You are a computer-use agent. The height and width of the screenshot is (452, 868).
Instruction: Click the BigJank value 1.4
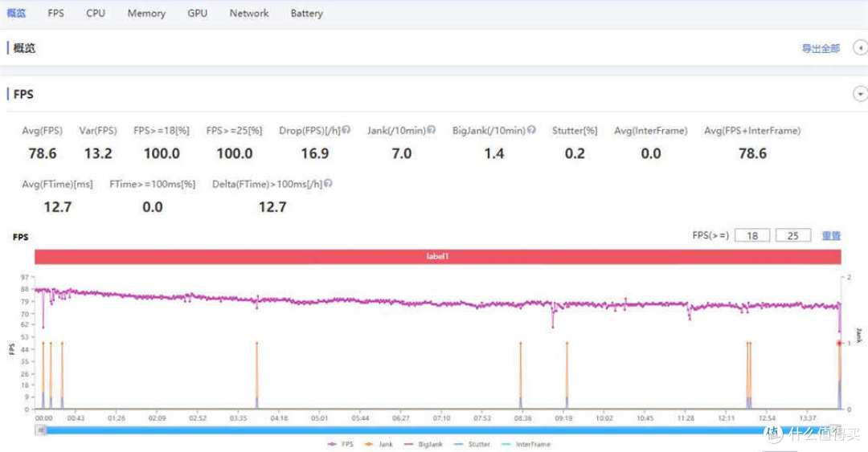pyautogui.click(x=493, y=153)
